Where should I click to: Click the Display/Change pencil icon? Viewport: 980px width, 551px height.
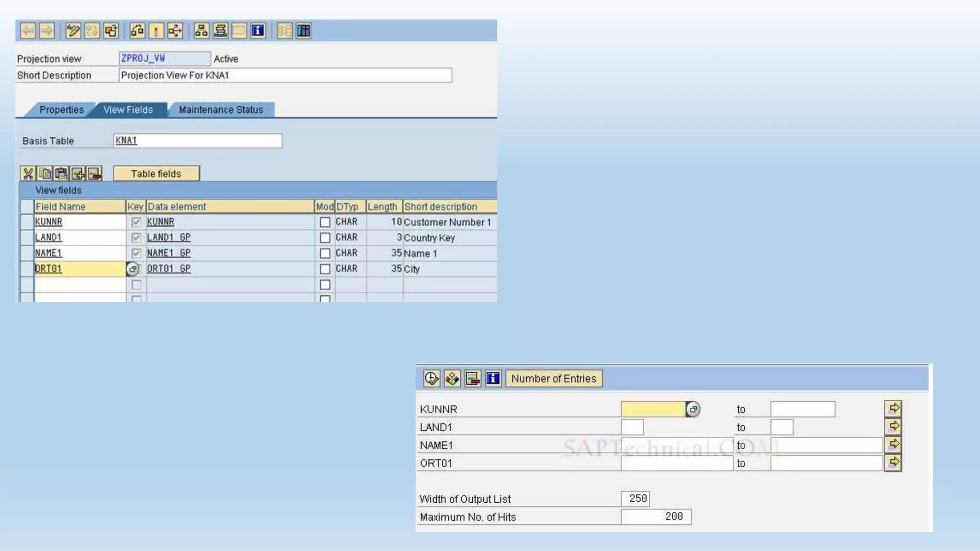(73, 31)
